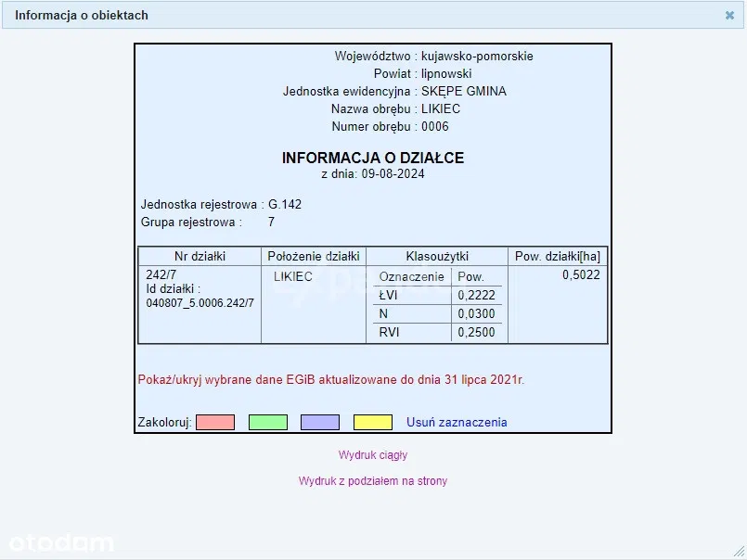Click parcel Id 040807_5.0006.242/7
Screen dimensions: 747x560
[200, 303]
